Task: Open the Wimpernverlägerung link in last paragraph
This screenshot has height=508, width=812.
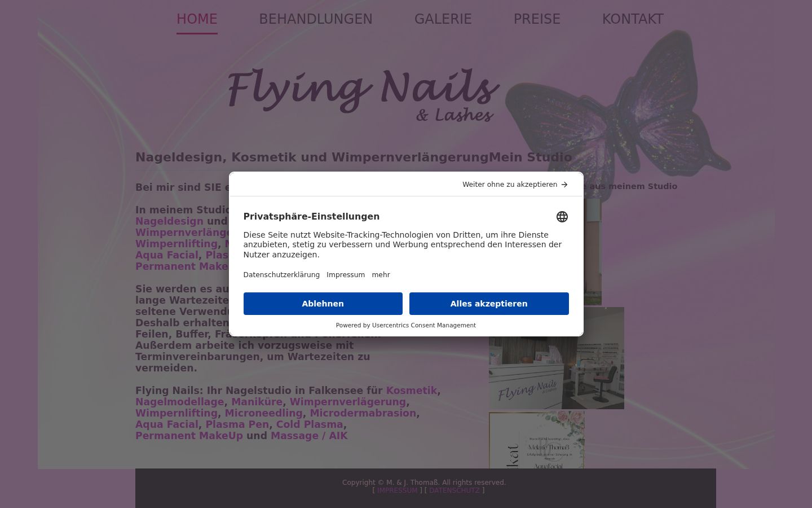Action: pos(348,402)
